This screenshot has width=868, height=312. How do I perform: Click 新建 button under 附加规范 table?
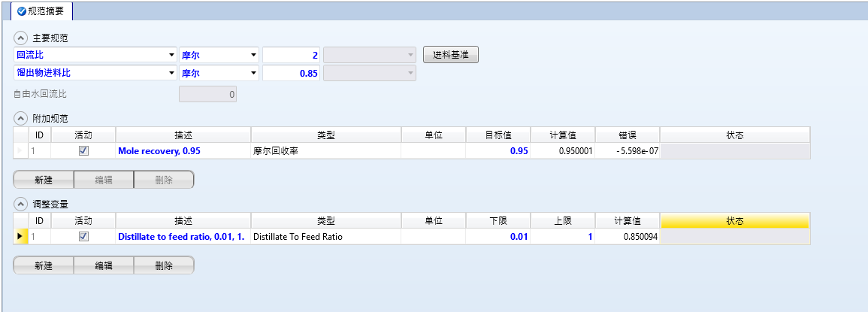(x=44, y=180)
